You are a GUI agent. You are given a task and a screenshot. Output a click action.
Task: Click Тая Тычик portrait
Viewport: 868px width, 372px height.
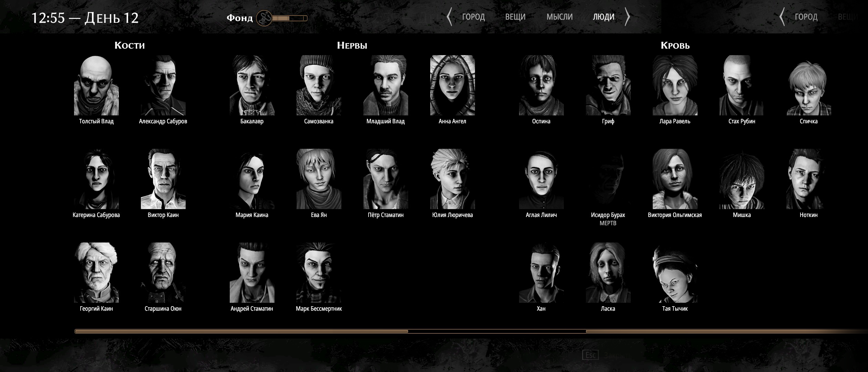(x=675, y=272)
